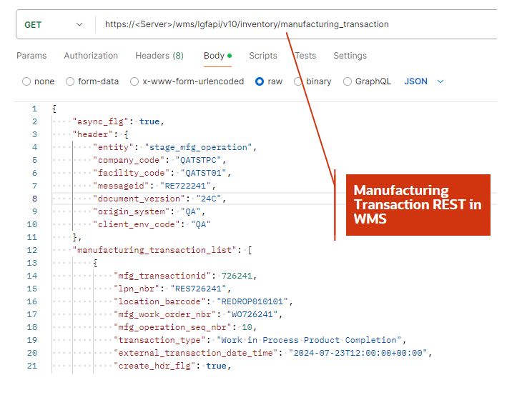This screenshot has height=405, width=532.
Task: Click line number 8 in the gutter
Action: [x=34, y=199]
